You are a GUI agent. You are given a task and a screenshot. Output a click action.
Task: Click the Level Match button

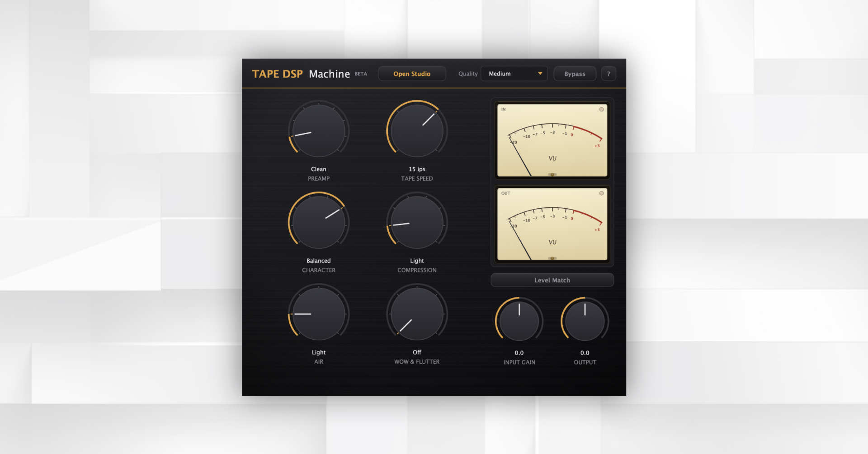point(552,280)
